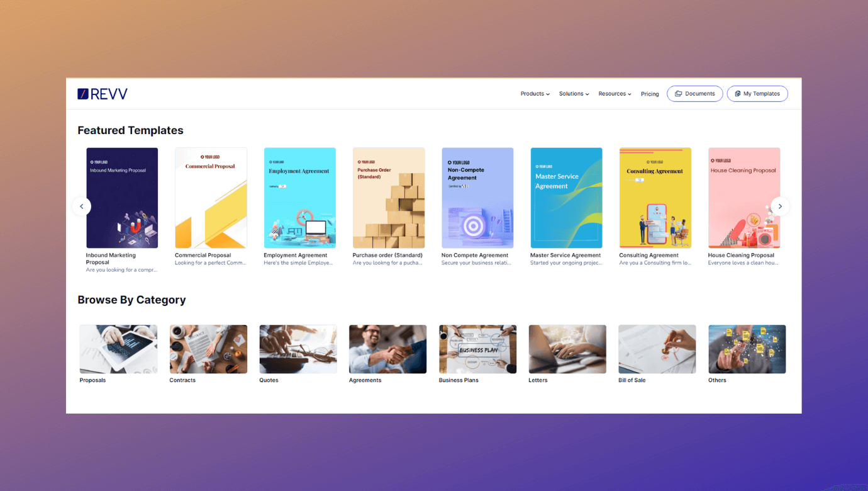This screenshot has width=868, height=491.
Task: Open the Inbound Marketing Proposal cover
Action: pos(122,198)
